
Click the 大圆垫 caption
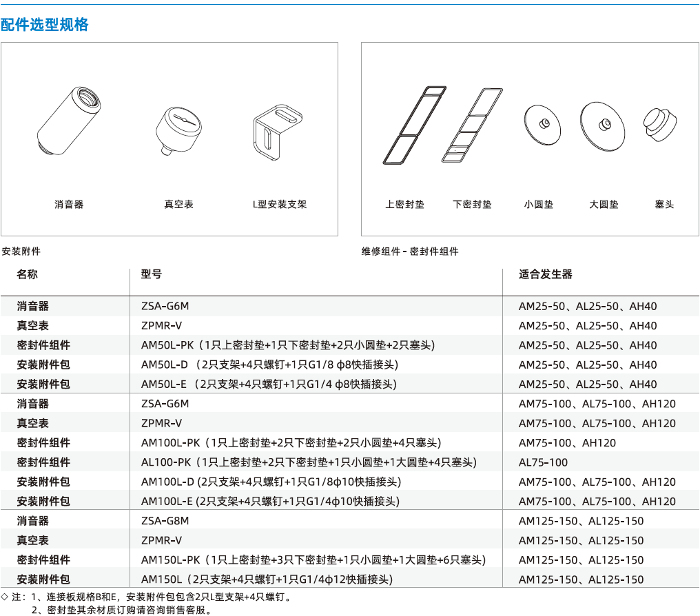[x=604, y=205]
